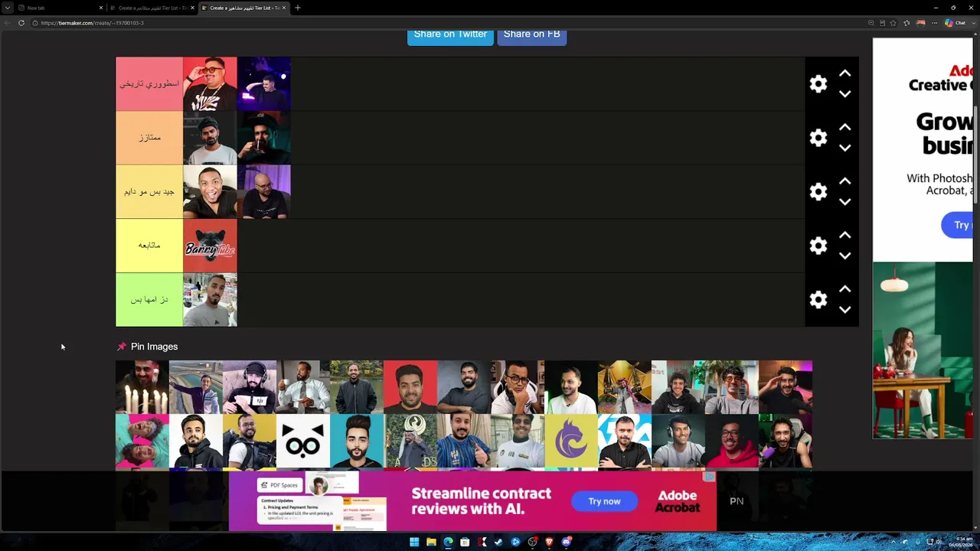Switch to the middle Tier List browser tab
980x551 pixels.
pyautogui.click(x=152, y=8)
